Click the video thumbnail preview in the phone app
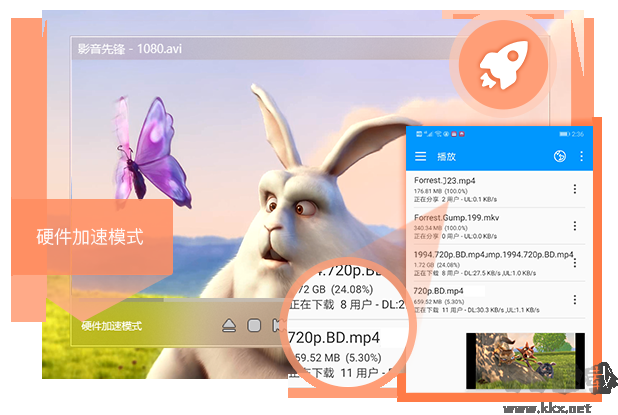 pos(525,361)
